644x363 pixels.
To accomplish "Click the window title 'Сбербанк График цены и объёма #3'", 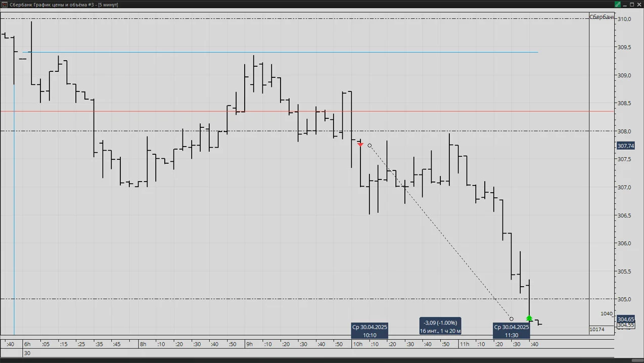I will (x=53, y=5).
